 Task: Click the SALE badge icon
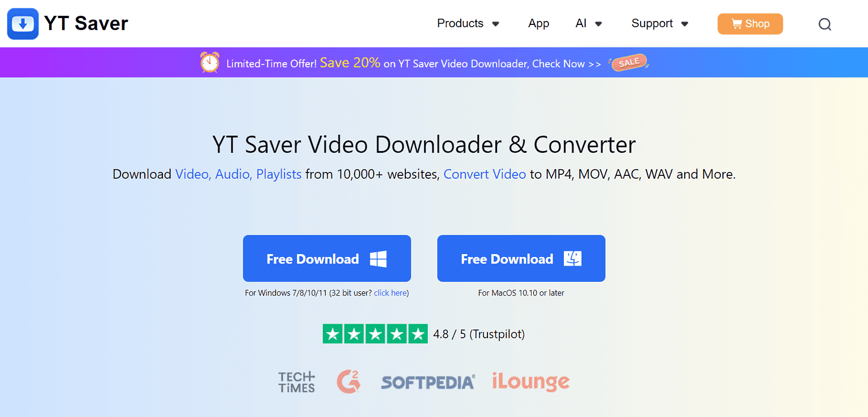[628, 63]
